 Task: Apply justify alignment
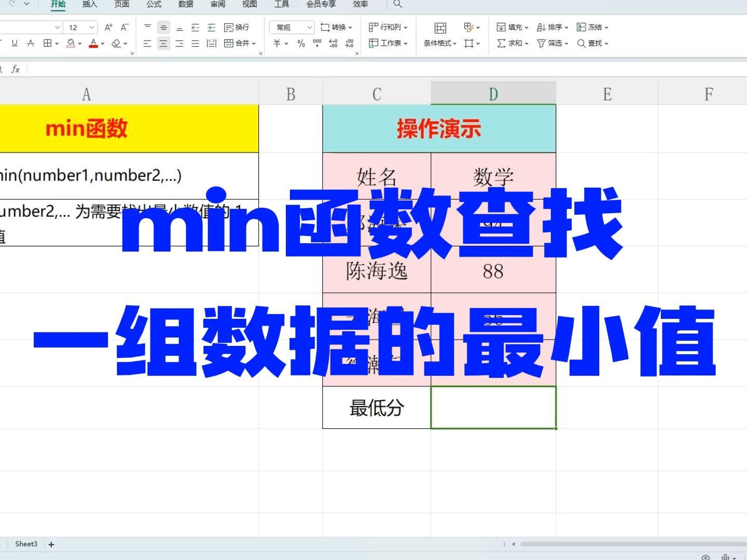[x=195, y=43]
